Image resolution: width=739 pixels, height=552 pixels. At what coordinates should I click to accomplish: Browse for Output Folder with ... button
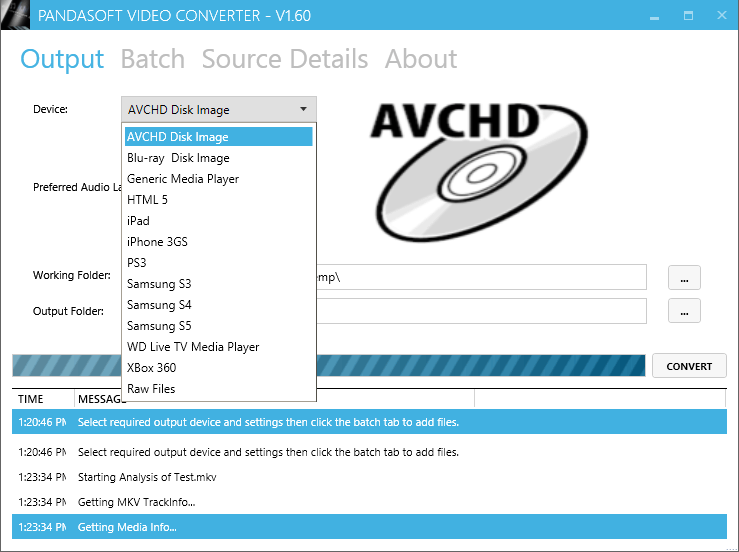(x=684, y=311)
